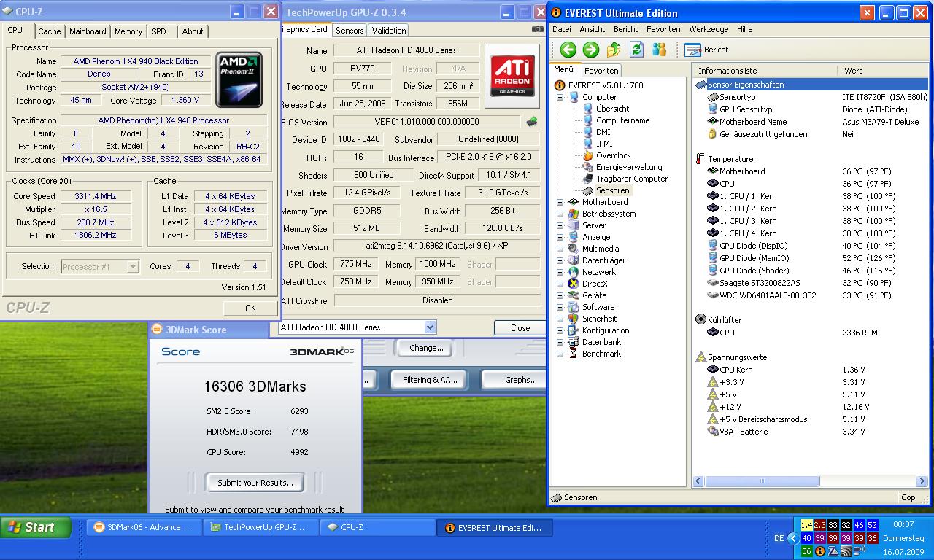The width and height of the screenshot is (934, 560).
Task: Open CPU-Z processor Selection dropdown
Action: click(133, 267)
